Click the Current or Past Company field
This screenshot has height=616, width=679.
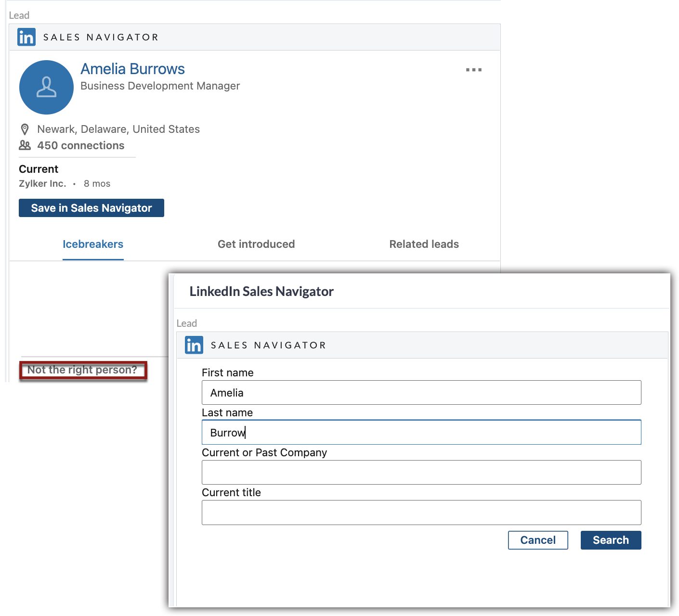421,472
